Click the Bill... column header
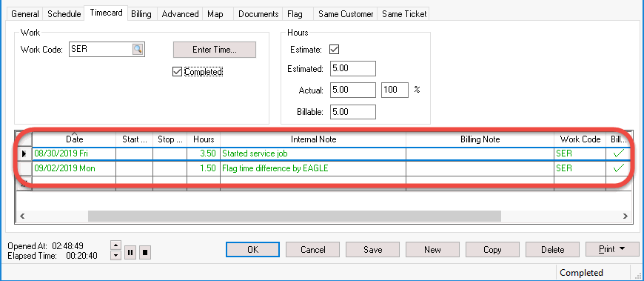This screenshot has width=644, height=281. 619,139
